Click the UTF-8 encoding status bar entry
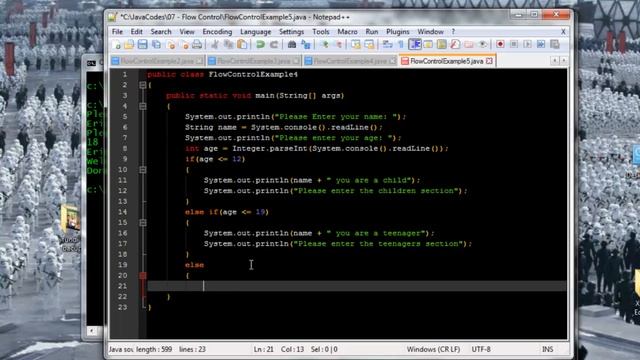 481,349
